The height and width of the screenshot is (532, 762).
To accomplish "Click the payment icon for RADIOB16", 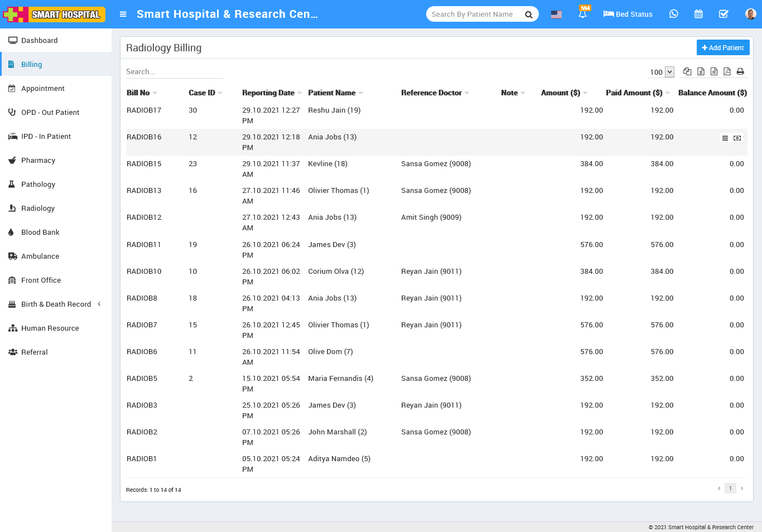I will pos(737,138).
